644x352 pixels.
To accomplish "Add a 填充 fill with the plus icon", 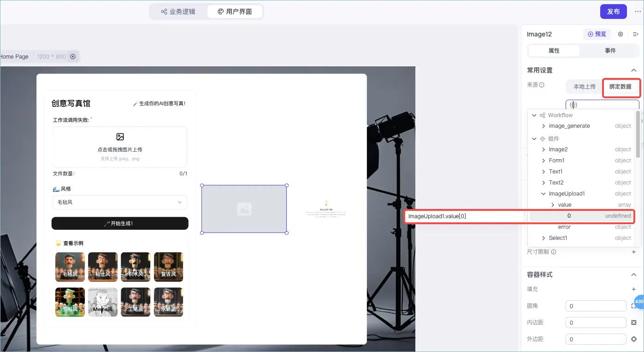I will [x=634, y=289].
